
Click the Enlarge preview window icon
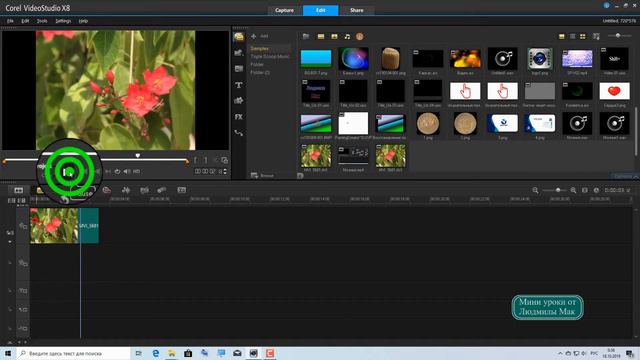(224, 160)
